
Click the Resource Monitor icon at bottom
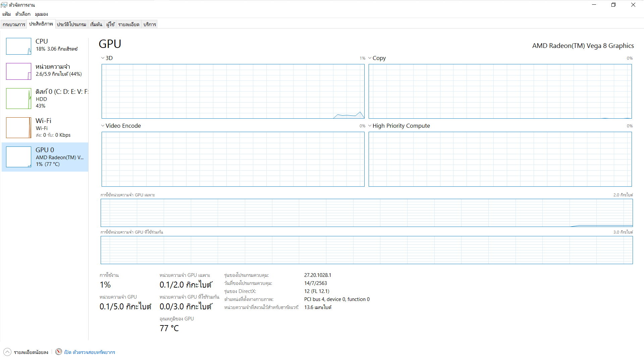[x=59, y=352]
